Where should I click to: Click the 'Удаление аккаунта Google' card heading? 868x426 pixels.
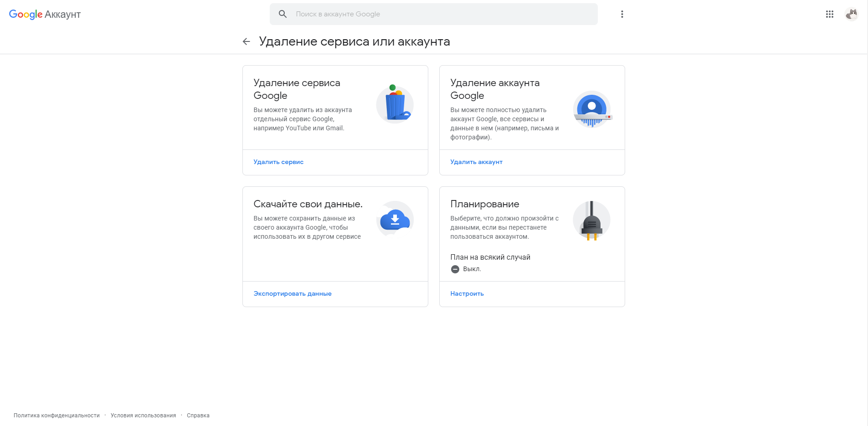(495, 89)
